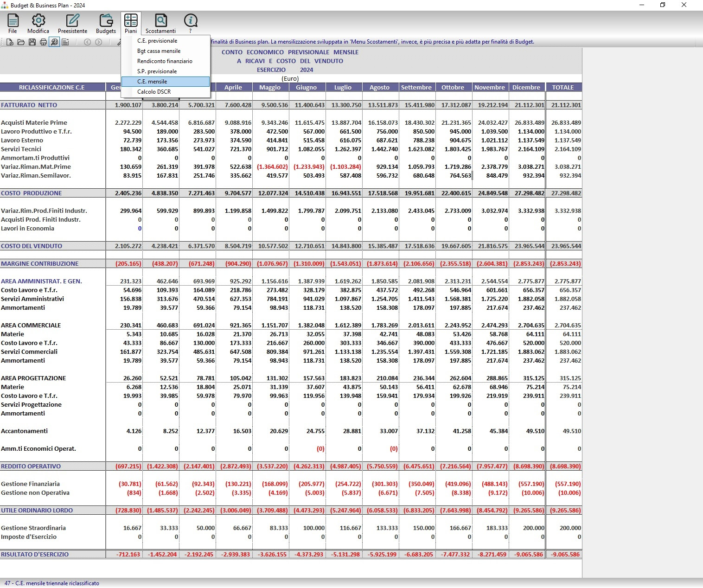Image resolution: width=703 pixels, height=588 pixels.
Task: Click the color palette toolbar icon
Action: [x=54, y=42]
